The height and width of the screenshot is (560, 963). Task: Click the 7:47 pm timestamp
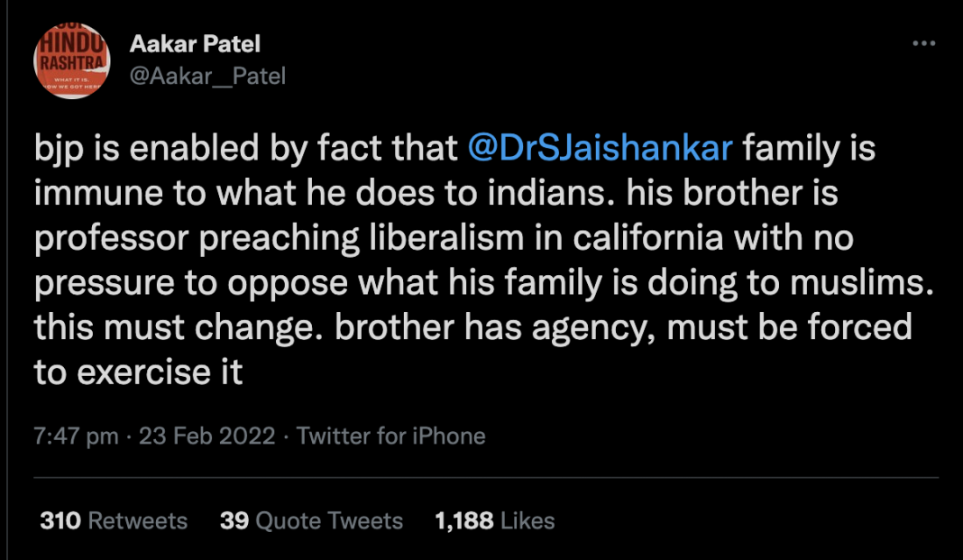77,436
